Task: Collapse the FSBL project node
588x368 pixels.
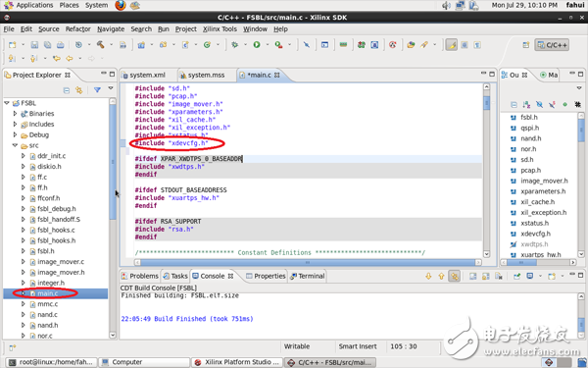Action: [7, 102]
